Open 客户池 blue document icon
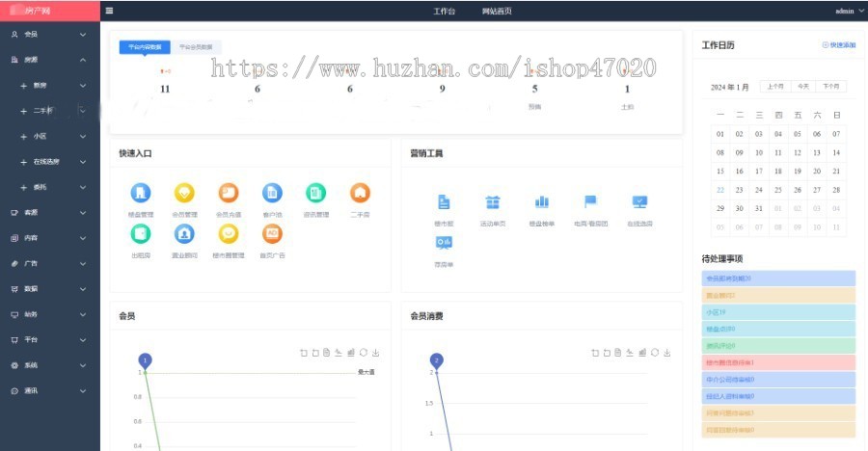This screenshot has height=451, width=868. click(x=272, y=193)
